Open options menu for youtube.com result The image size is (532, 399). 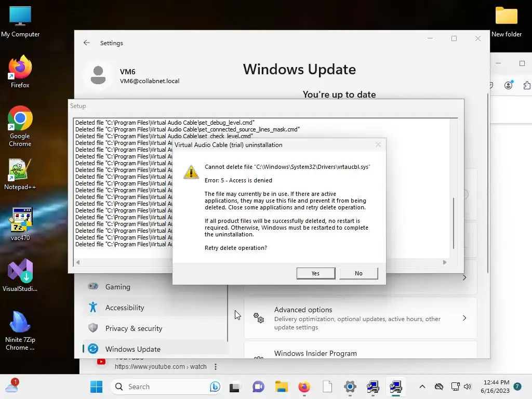(216, 366)
